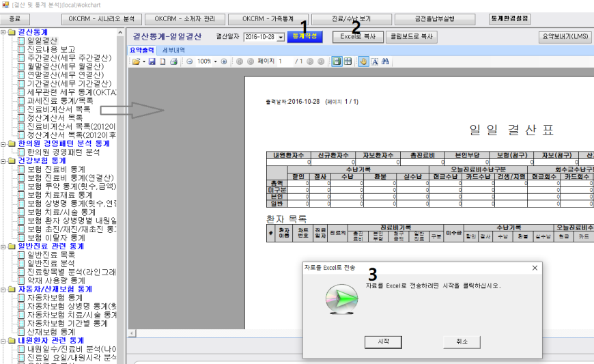Select 보험 이탈자 통계 tree item

pos(56,238)
